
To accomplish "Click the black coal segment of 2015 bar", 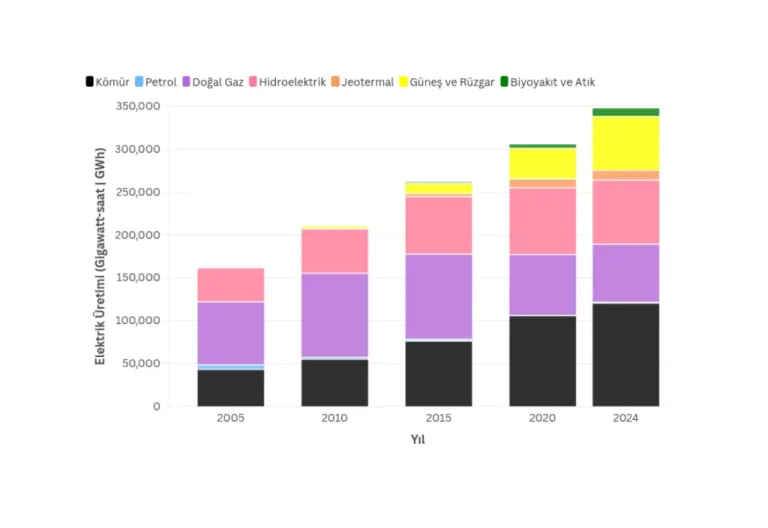I will click(x=438, y=374).
